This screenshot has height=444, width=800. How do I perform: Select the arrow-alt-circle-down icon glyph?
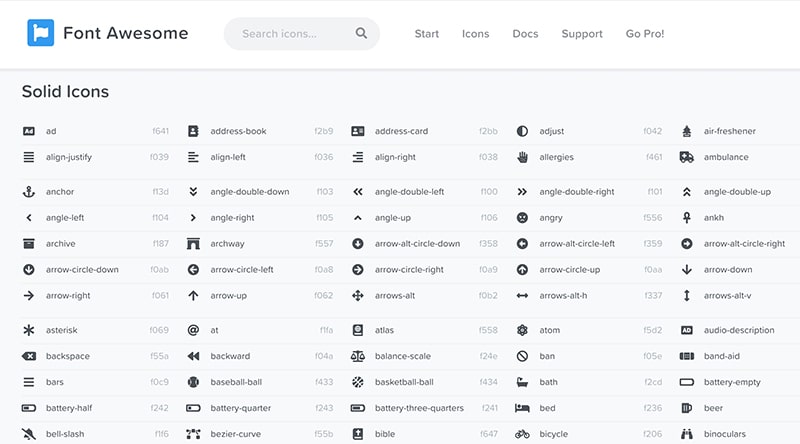pos(358,244)
